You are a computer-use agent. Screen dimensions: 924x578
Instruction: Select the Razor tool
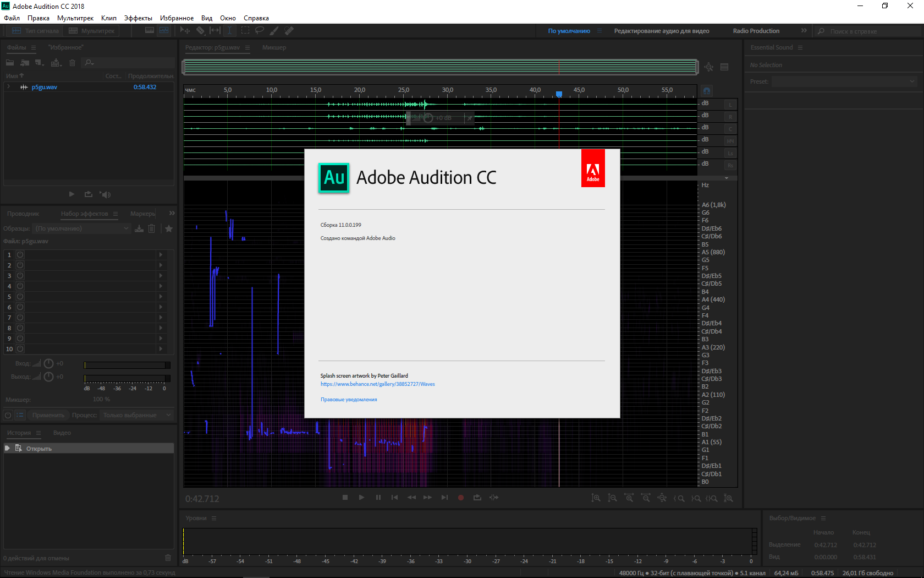pos(200,31)
